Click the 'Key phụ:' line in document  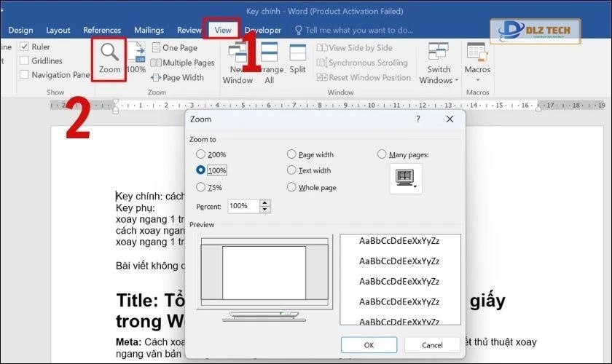[x=136, y=207]
